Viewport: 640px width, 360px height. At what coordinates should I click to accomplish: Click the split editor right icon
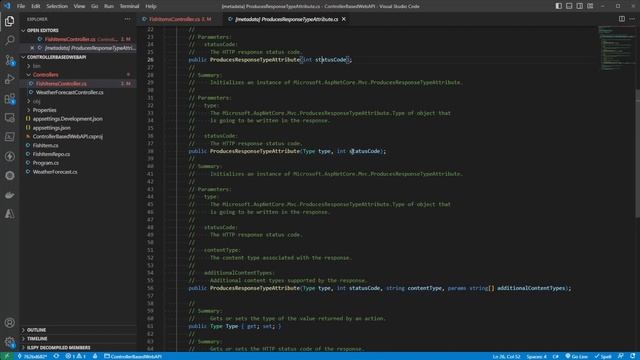622,19
